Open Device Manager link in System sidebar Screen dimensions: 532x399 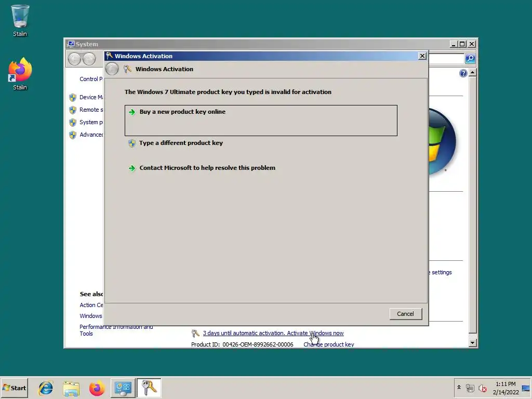point(91,97)
